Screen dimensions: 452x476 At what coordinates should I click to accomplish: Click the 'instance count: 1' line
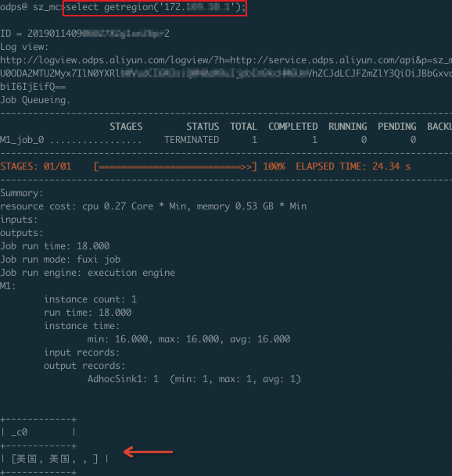click(x=90, y=299)
